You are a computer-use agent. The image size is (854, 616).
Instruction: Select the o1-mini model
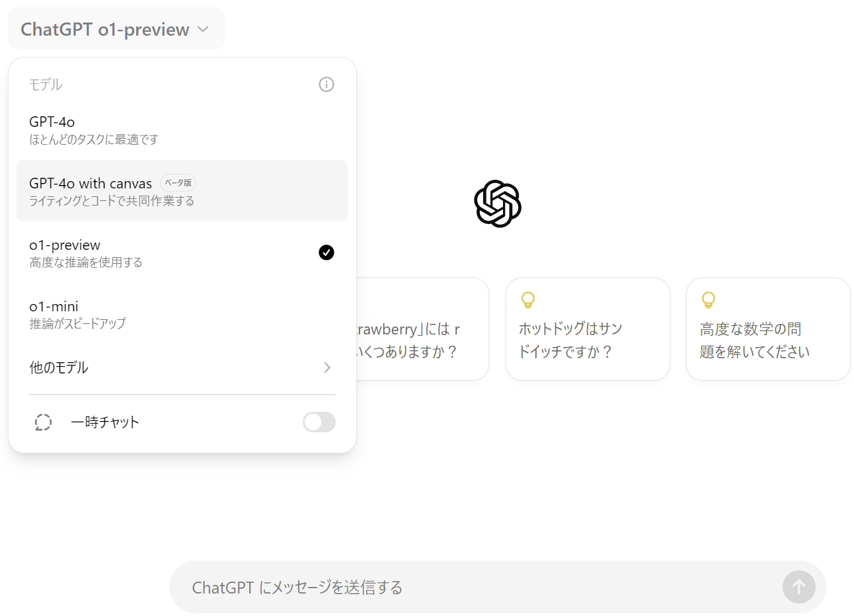coord(182,314)
